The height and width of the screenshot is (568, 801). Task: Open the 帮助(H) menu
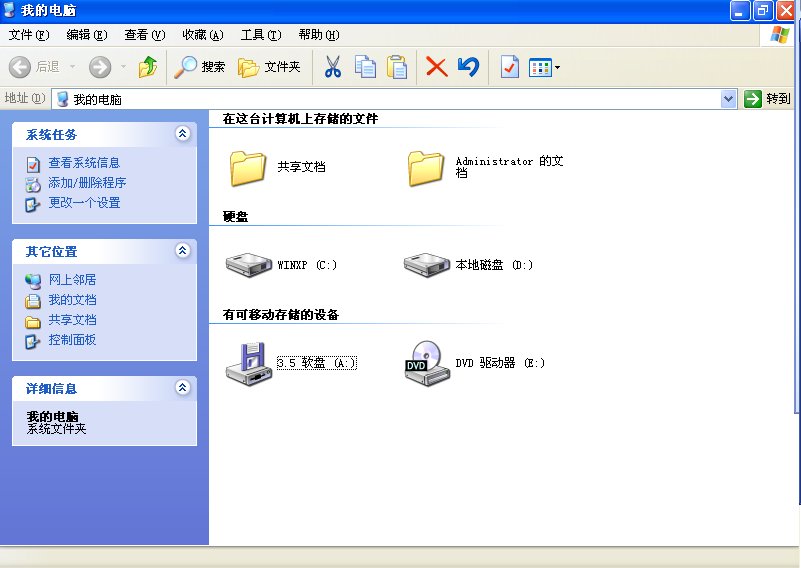[x=319, y=35]
